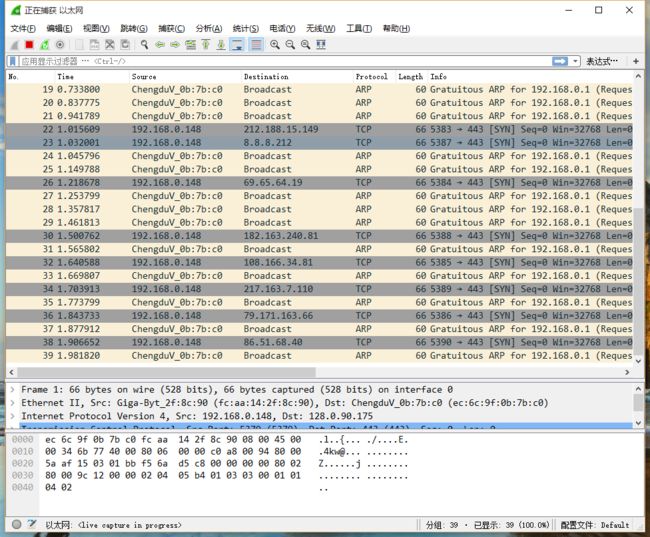Go forward to next packet arrow
This screenshot has width=650, height=537.
175,45
